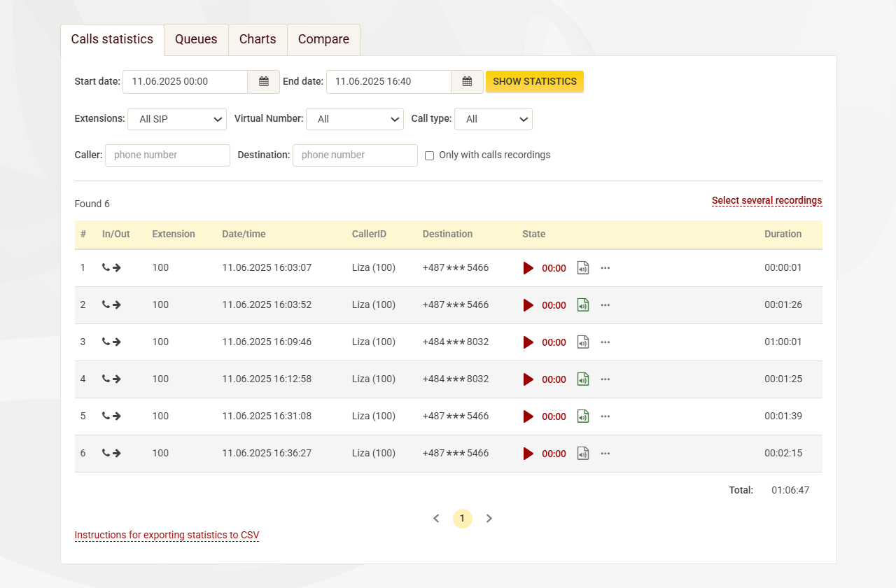Open instructions for exporting statistics to CSV
The width and height of the screenshot is (896, 588).
167,535
